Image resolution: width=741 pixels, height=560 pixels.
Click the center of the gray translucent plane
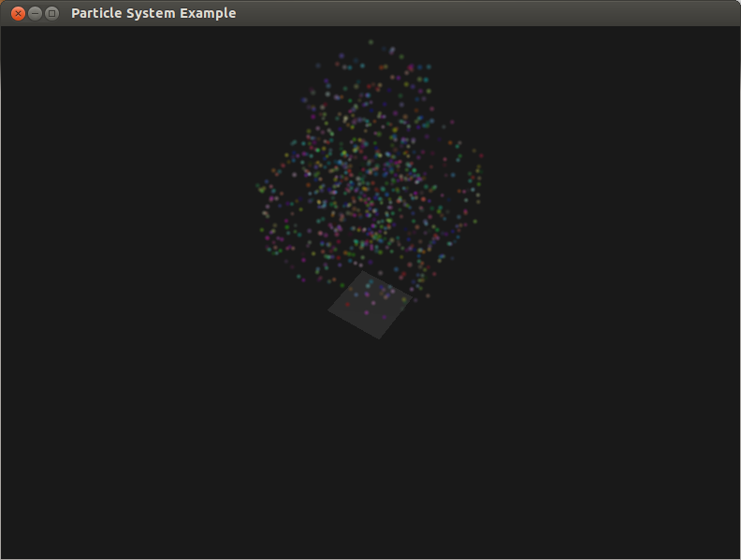click(370, 305)
